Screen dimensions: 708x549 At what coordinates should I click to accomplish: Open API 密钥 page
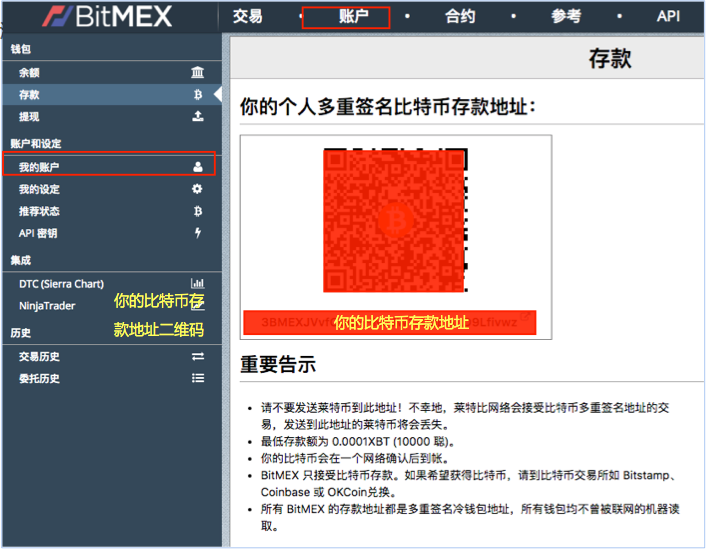coord(112,233)
